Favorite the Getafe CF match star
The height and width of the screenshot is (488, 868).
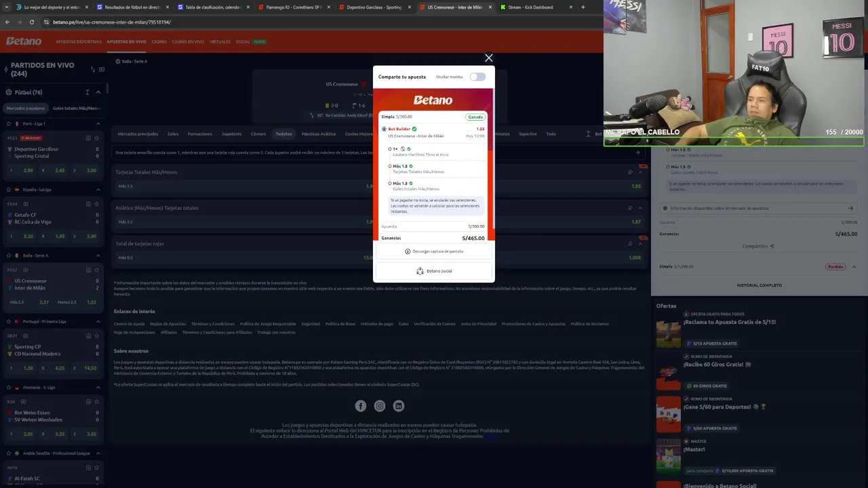[98, 204]
